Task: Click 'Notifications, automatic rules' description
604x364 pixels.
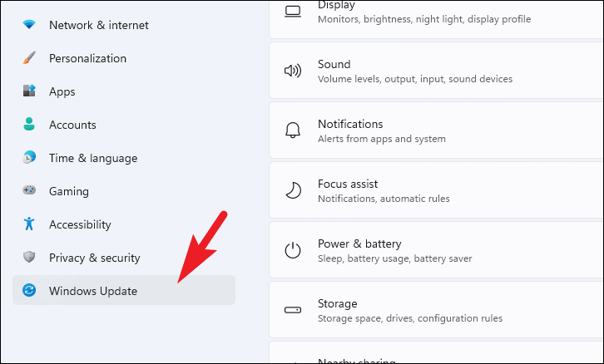Action: 384,199
